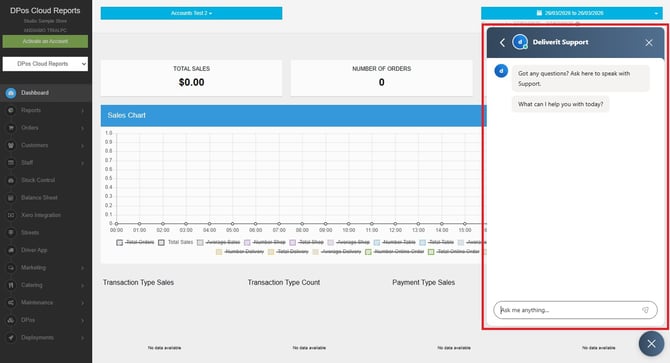Click the 'What can I help you with today?' message
The width and height of the screenshot is (670, 363).
tap(561, 104)
